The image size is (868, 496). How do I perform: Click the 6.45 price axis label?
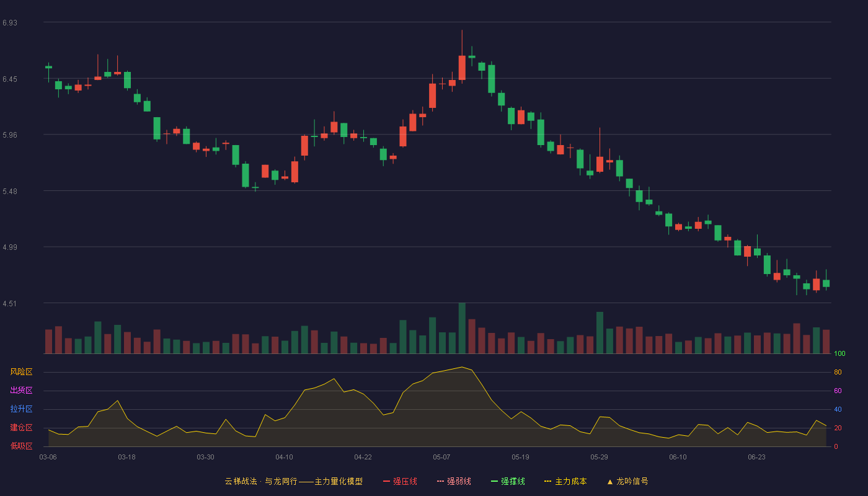click(10, 79)
